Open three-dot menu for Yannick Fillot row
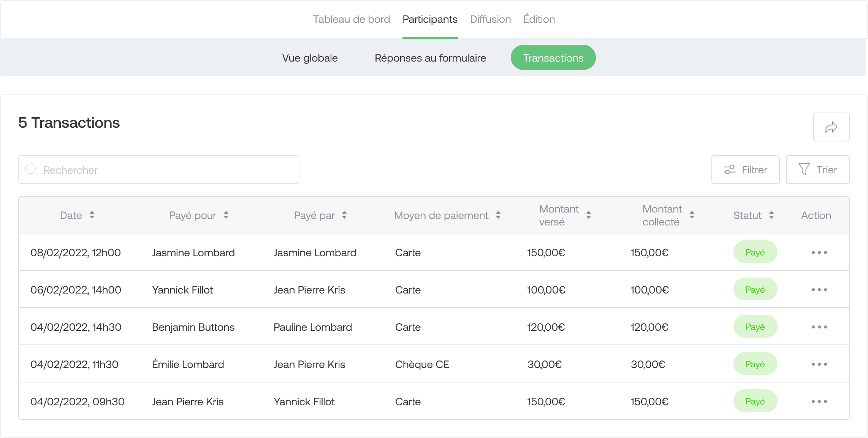868x438 pixels. (819, 290)
